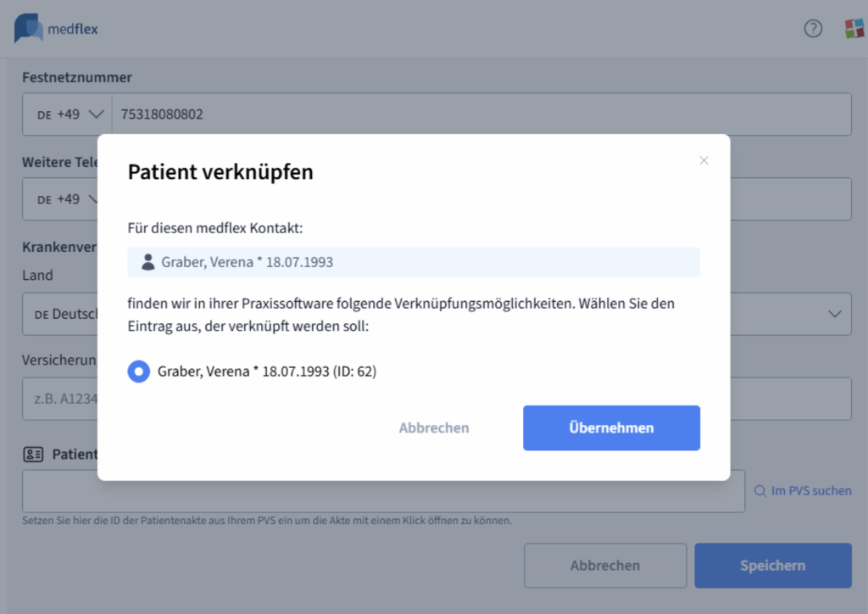Open the help question mark icon

(x=813, y=28)
